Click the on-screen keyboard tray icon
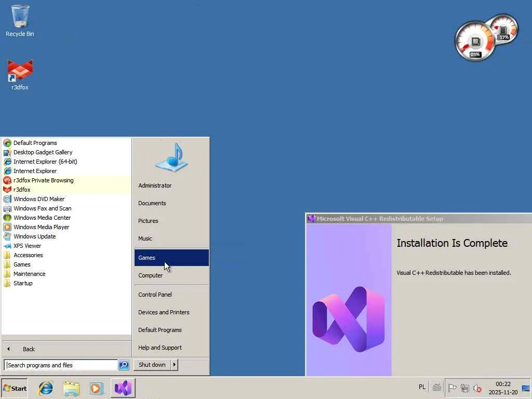This screenshot has width=532, height=399. coord(437,387)
